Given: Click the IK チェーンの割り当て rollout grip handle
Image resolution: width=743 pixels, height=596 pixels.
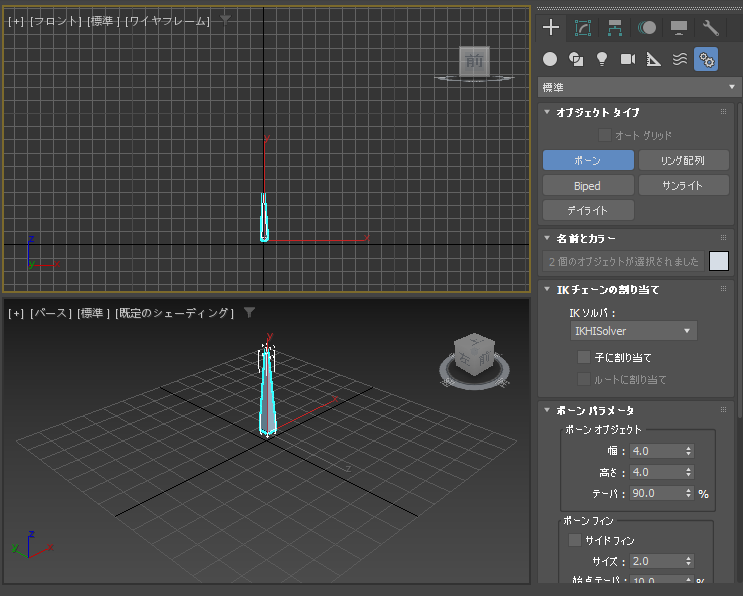Looking at the screenshot, I should (723, 289).
